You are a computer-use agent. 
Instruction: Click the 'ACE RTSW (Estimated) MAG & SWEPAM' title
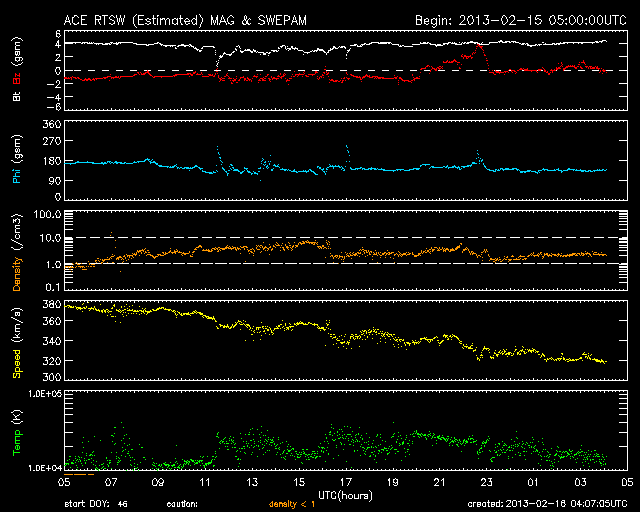pyautogui.click(x=185, y=20)
